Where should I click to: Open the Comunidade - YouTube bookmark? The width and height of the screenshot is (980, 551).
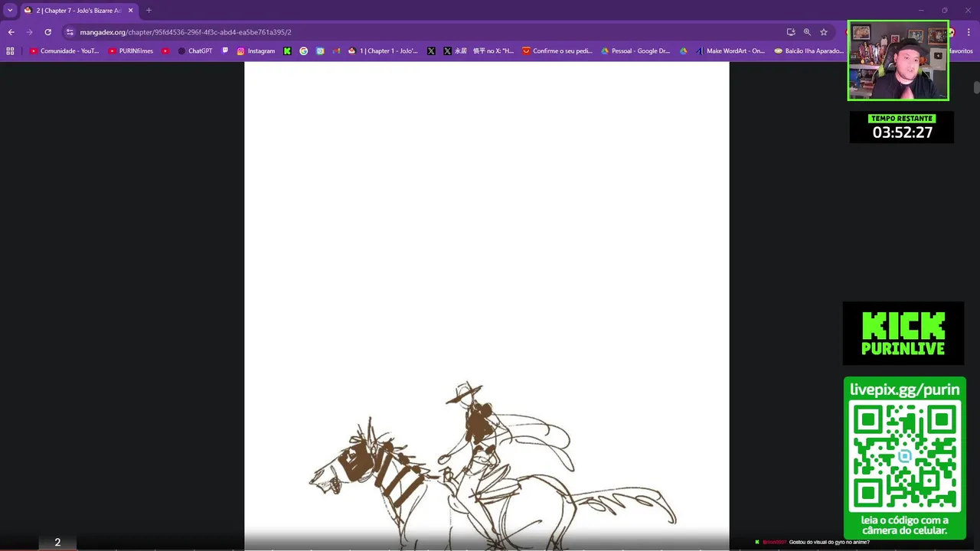(64, 51)
